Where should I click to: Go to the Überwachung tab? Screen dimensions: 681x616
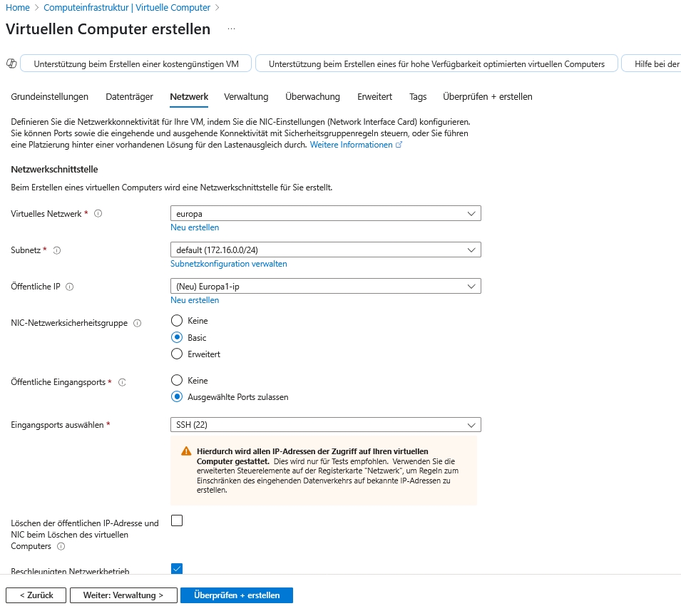click(x=312, y=96)
